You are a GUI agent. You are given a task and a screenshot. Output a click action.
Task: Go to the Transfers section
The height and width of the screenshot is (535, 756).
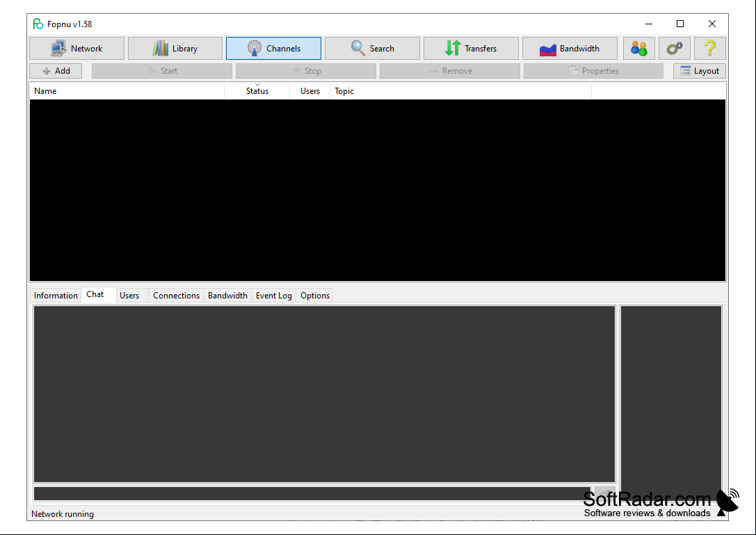(x=471, y=48)
